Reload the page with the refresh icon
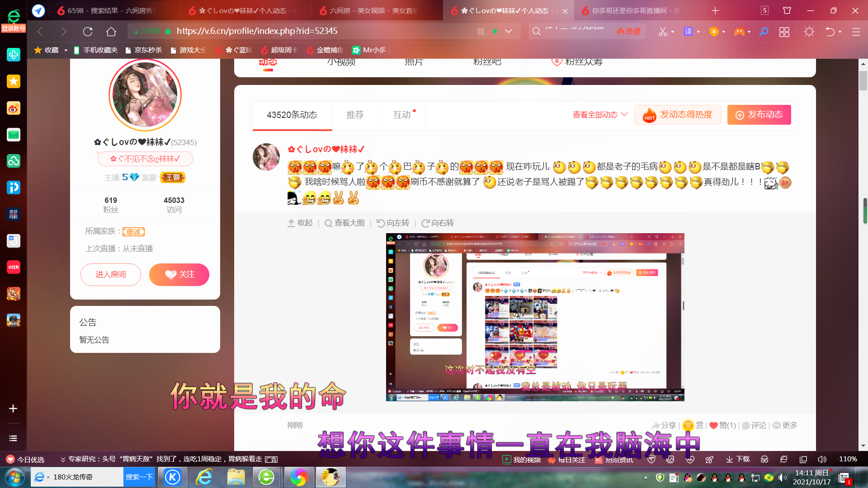The width and height of the screenshot is (868, 488). 88,31
